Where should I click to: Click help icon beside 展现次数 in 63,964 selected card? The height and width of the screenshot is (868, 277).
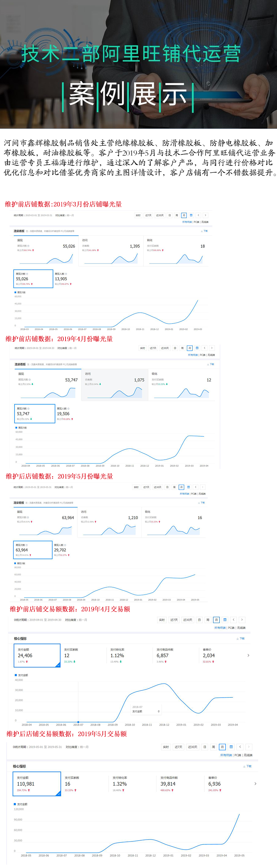26,545
